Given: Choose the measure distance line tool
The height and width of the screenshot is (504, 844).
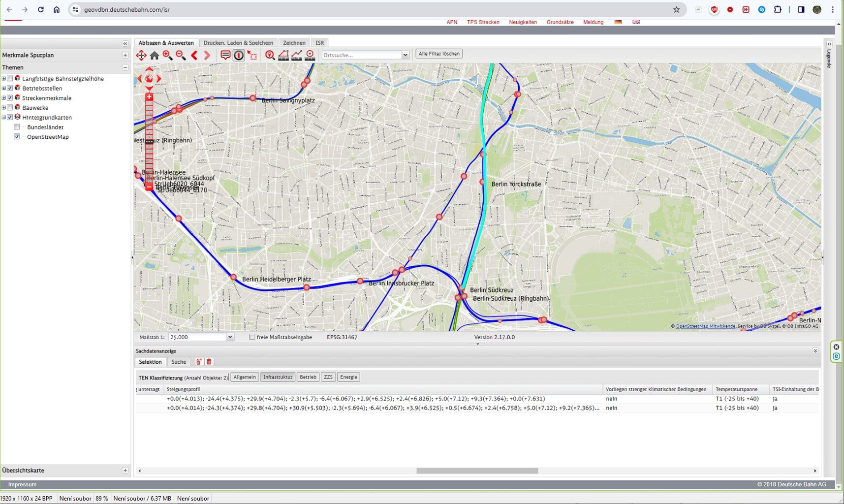Looking at the screenshot, I should click(x=297, y=55).
